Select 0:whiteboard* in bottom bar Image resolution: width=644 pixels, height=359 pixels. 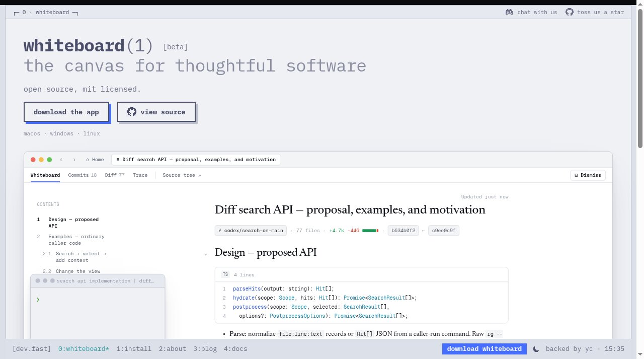click(x=84, y=349)
